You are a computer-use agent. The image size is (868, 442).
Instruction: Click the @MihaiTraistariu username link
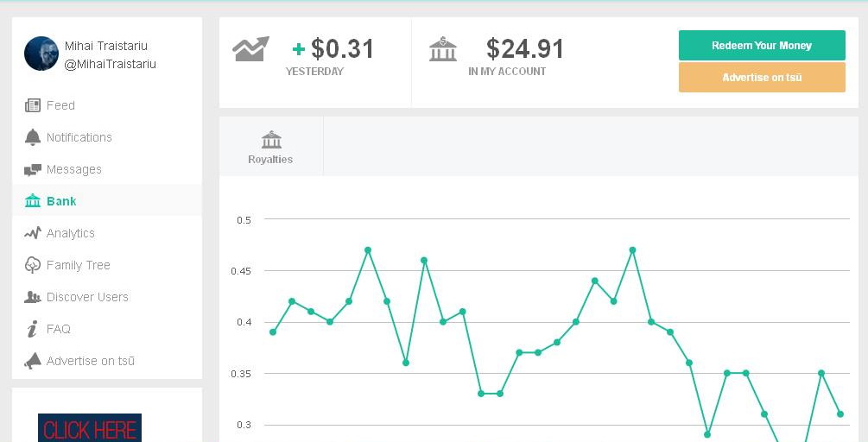pos(111,64)
